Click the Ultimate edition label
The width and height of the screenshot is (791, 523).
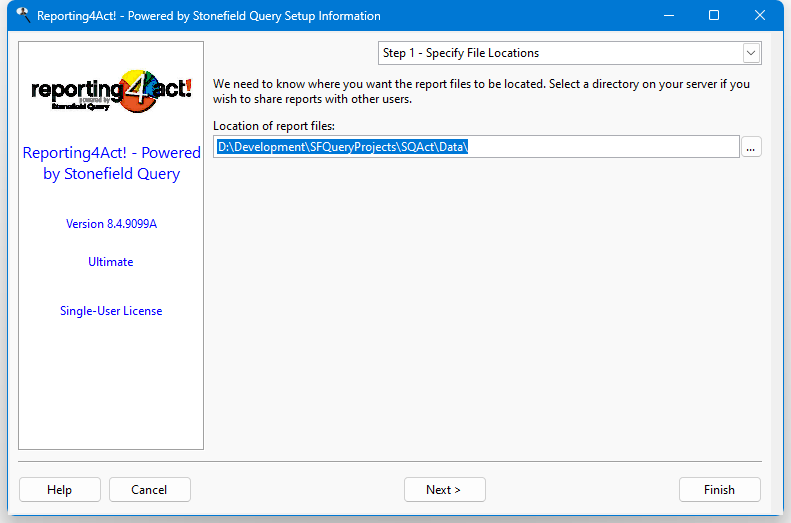pyautogui.click(x=111, y=262)
